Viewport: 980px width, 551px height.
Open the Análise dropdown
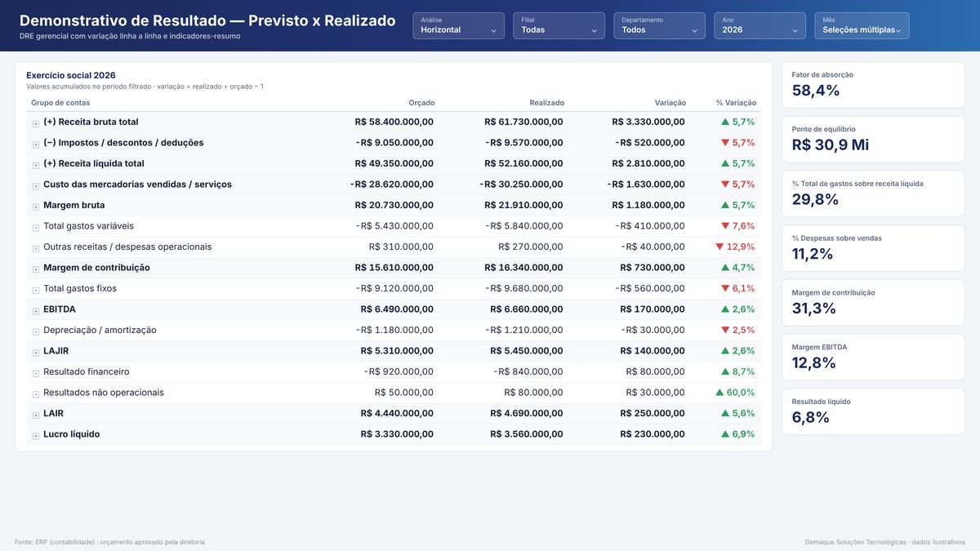click(x=459, y=25)
